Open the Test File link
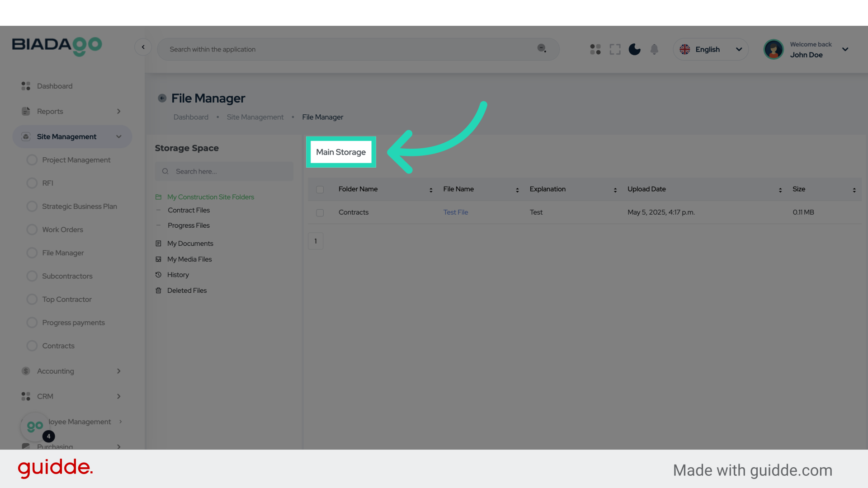This screenshot has width=868, height=488. tap(455, 212)
